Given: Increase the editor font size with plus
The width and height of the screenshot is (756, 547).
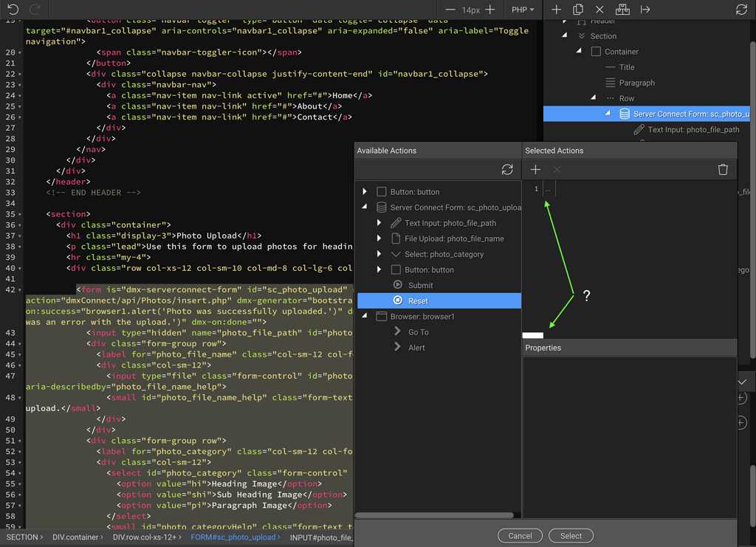Looking at the screenshot, I should pos(490,10).
